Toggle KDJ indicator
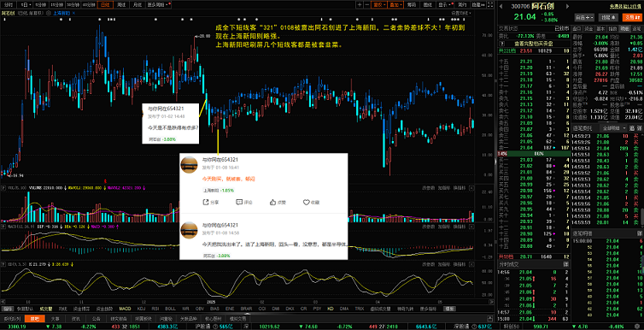Screen dimensions: 644x330 (141, 309)
